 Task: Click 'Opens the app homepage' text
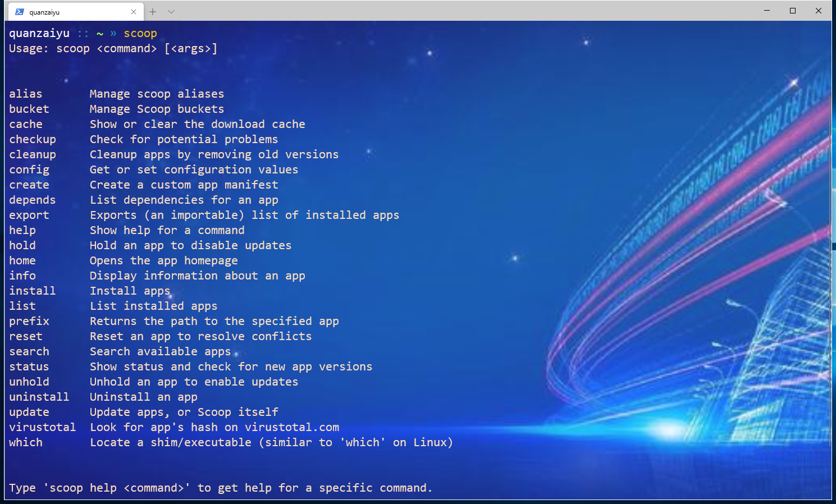[164, 260]
